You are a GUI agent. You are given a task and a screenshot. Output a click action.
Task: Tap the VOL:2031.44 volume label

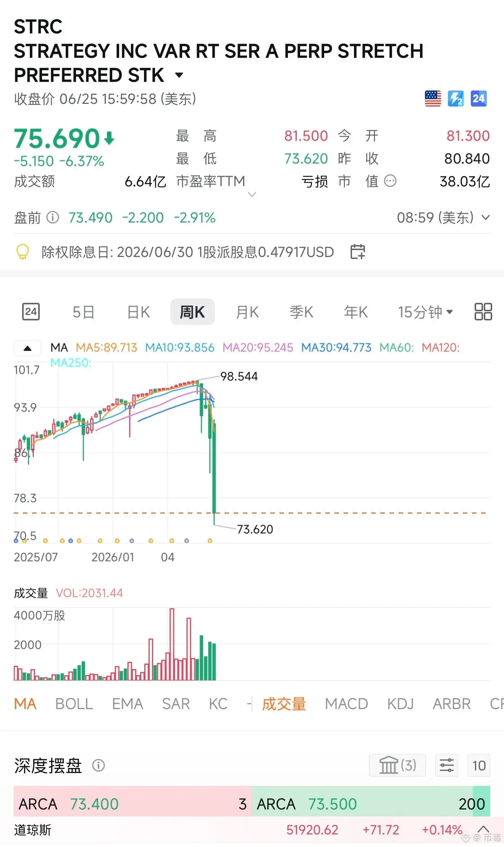[x=89, y=593]
